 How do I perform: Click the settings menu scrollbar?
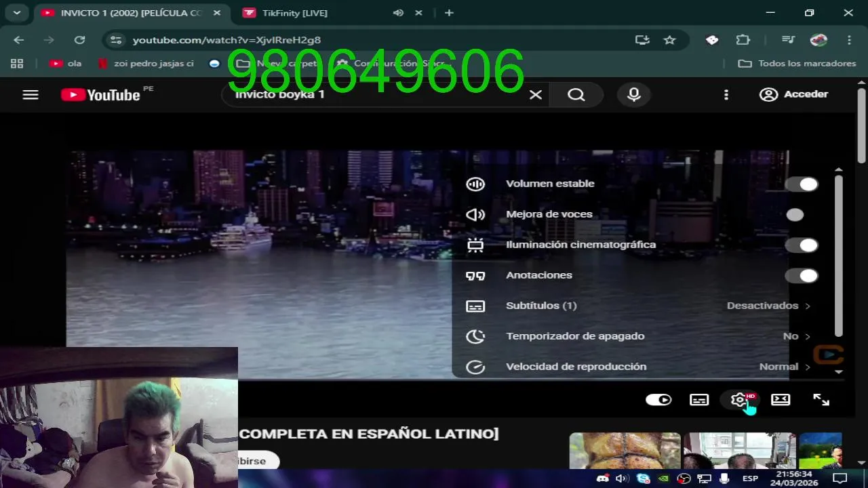pos(839,256)
